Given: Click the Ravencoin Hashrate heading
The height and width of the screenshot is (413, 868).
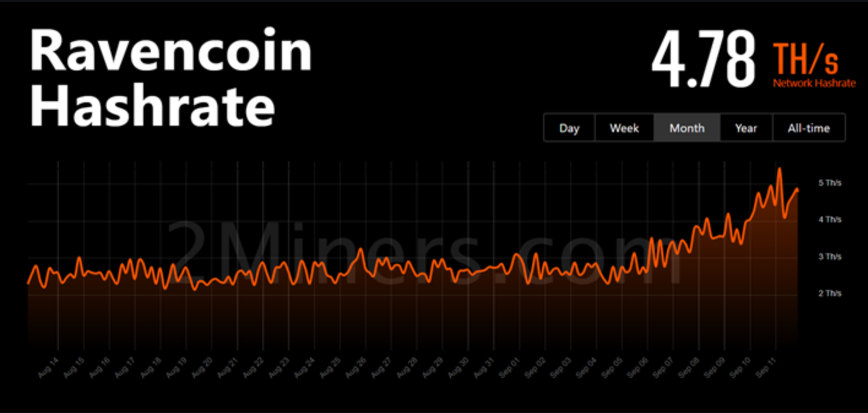Looking at the screenshot, I should click(x=170, y=78).
